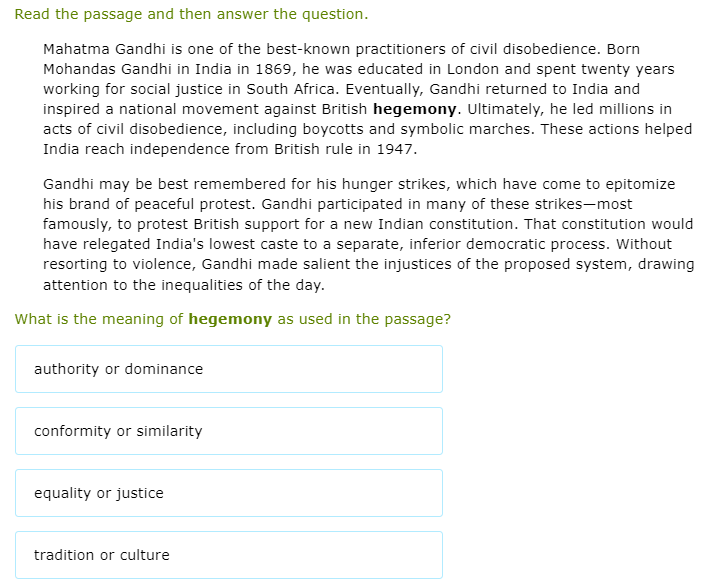Click the bold word 'hegemony' in the passage
This screenshot has height=583, width=711.
tap(415, 109)
